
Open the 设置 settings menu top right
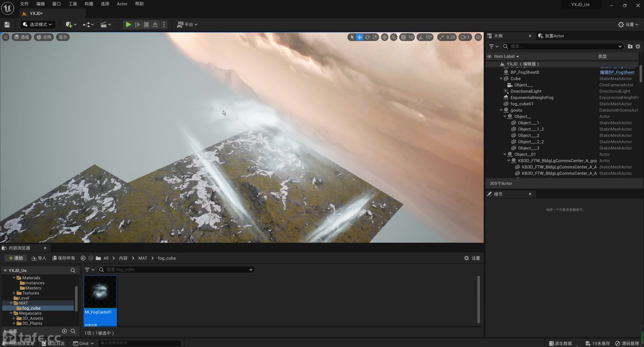[628, 24]
